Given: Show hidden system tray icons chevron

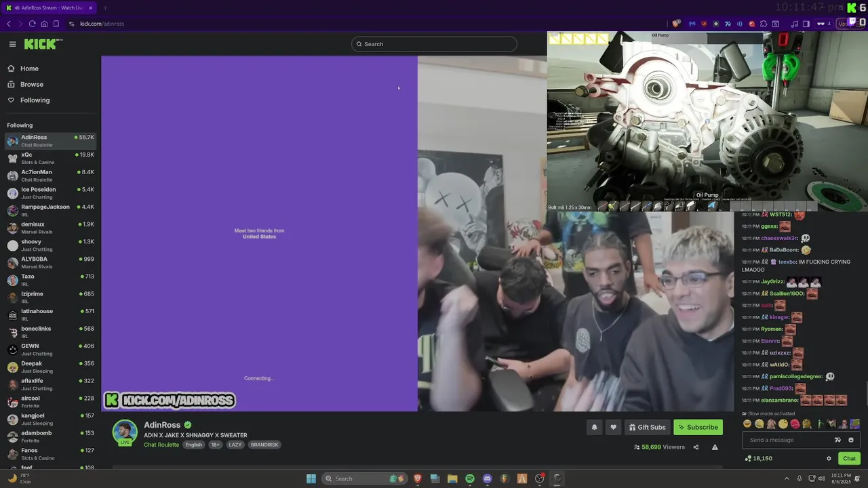Looking at the screenshot, I should click(x=787, y=479).
